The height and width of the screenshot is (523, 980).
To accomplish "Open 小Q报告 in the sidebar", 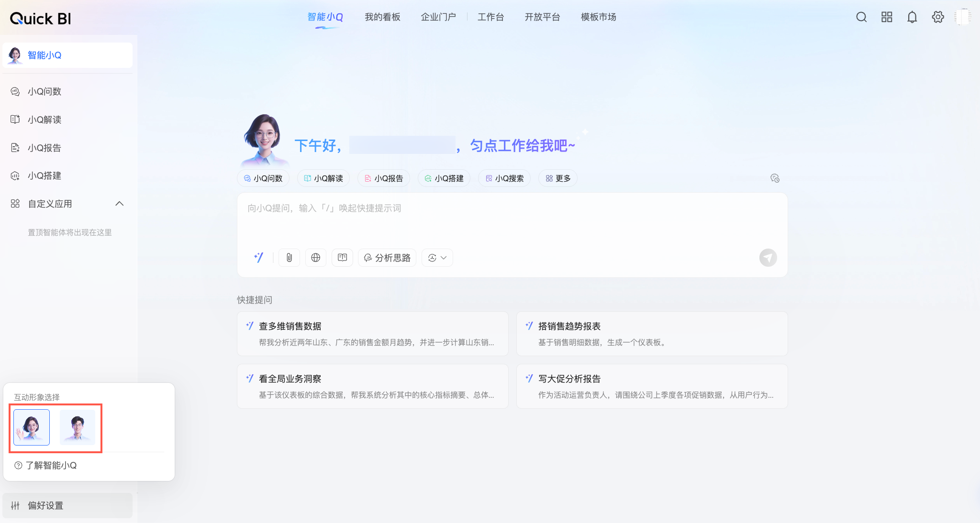I will pyautogui.click(x=44, y=148).
